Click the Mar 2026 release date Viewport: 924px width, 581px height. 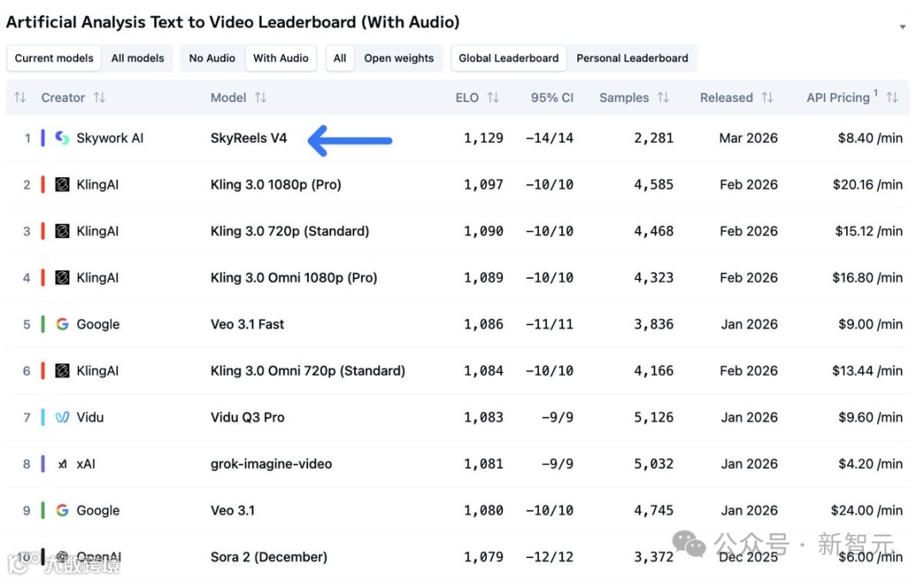749,138
